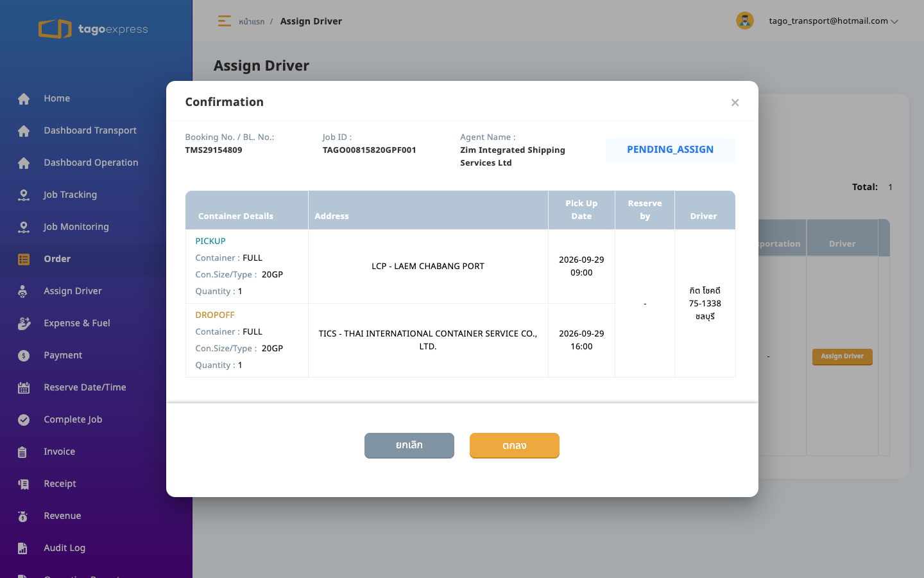Click Job ID TAGO00815820GPF001

(x=370, y=150)
